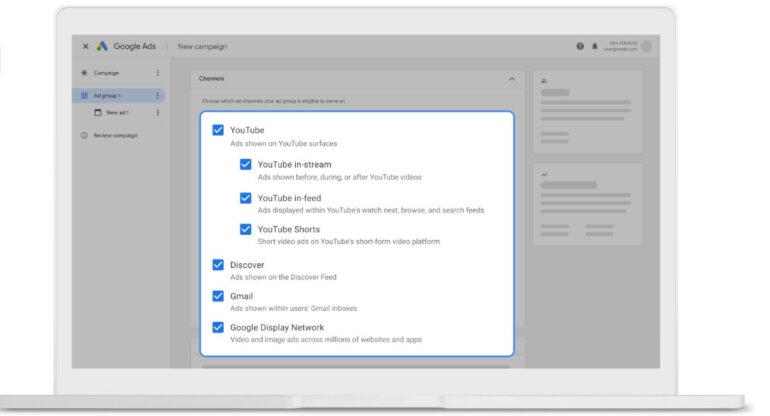770x416 pixels.
Task: Click the New ad 1 icon
Action: [98, 112]
